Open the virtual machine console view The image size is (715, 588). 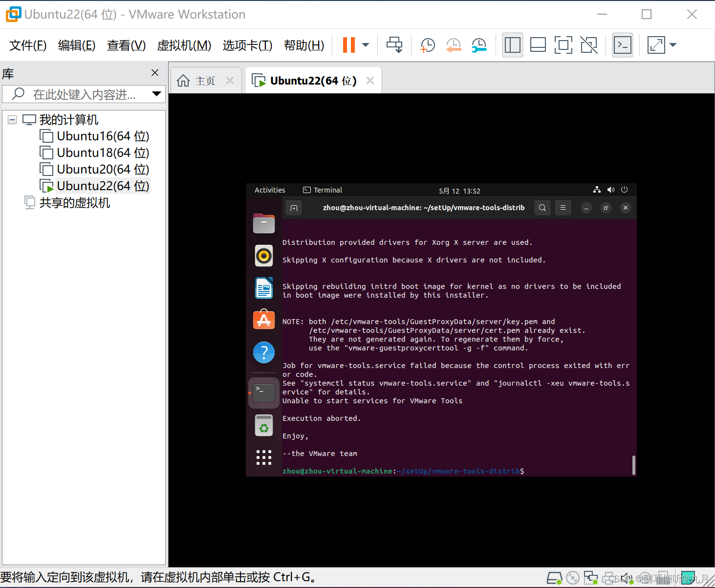[x=623, y=44]
